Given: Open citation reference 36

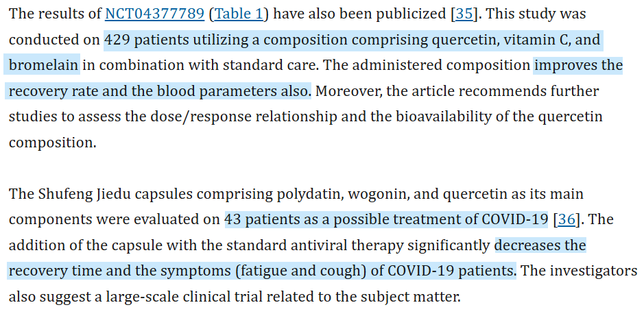Looking at the screenshot, I should point(567,219).
